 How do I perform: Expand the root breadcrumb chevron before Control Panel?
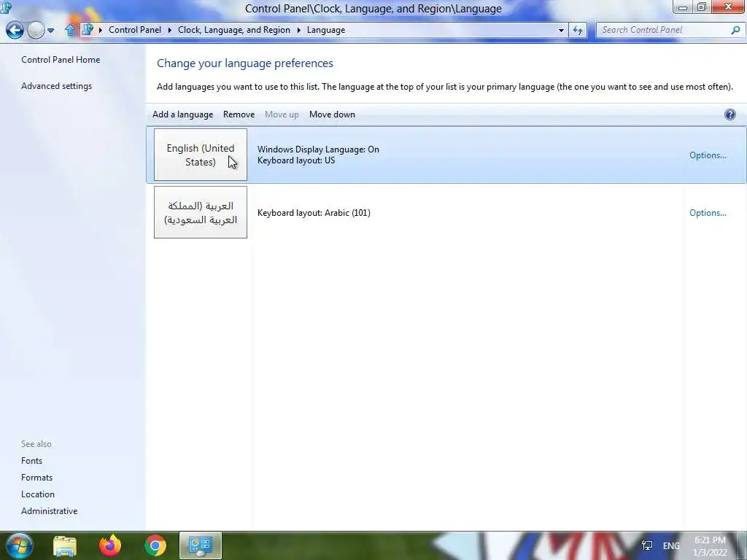101,30
